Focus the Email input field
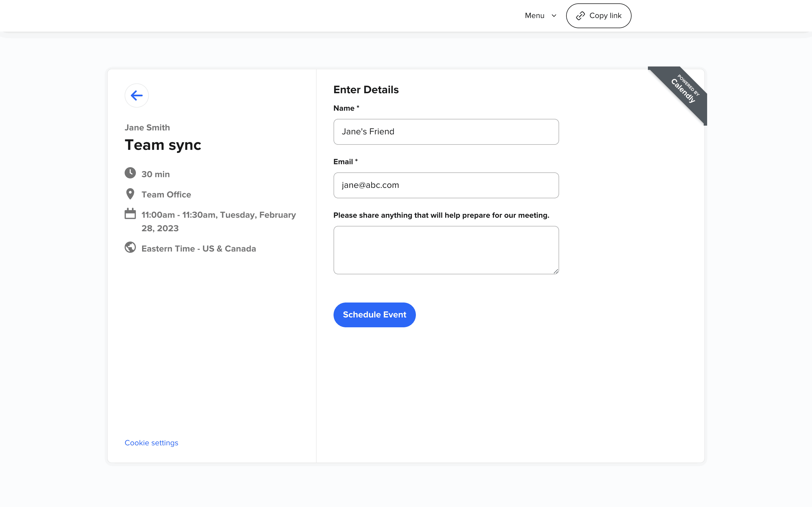Screen dimensions: 812x507 [x=446, y=185]
